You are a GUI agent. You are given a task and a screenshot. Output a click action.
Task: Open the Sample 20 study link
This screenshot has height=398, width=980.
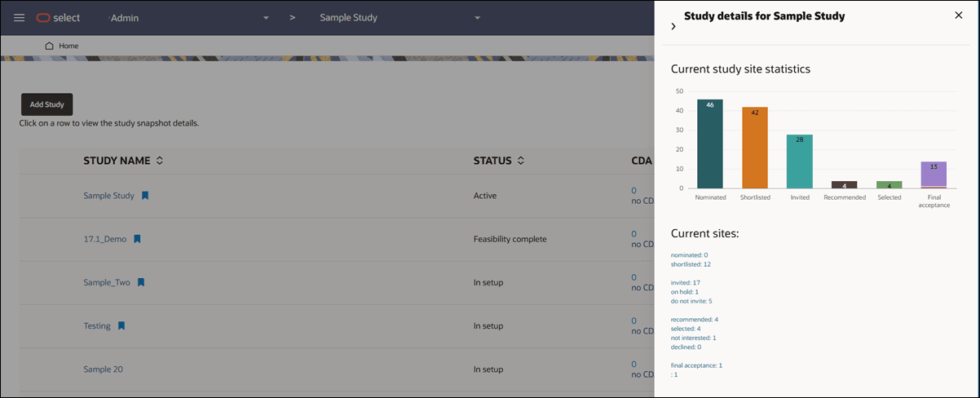[103, 369]
